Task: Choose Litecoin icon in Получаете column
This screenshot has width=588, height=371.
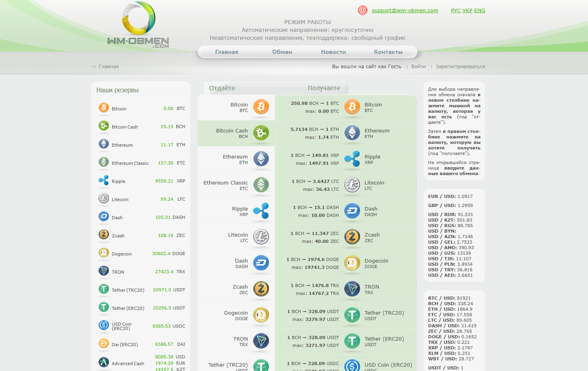Action: click(352, 185)
